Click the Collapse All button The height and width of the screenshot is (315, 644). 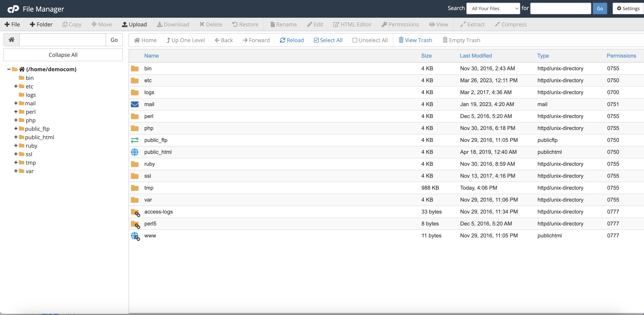click(x=63, y=54)
